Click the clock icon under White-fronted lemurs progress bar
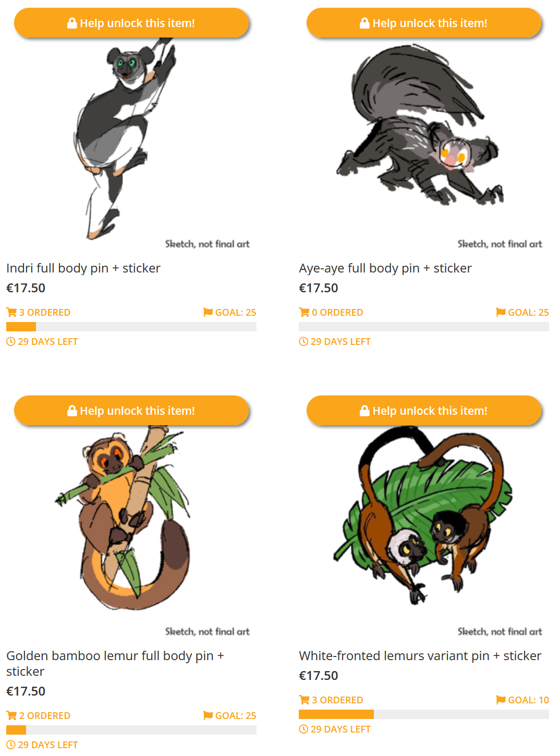The height and width of the screenshot is (756, 560). tap(303, 729)
